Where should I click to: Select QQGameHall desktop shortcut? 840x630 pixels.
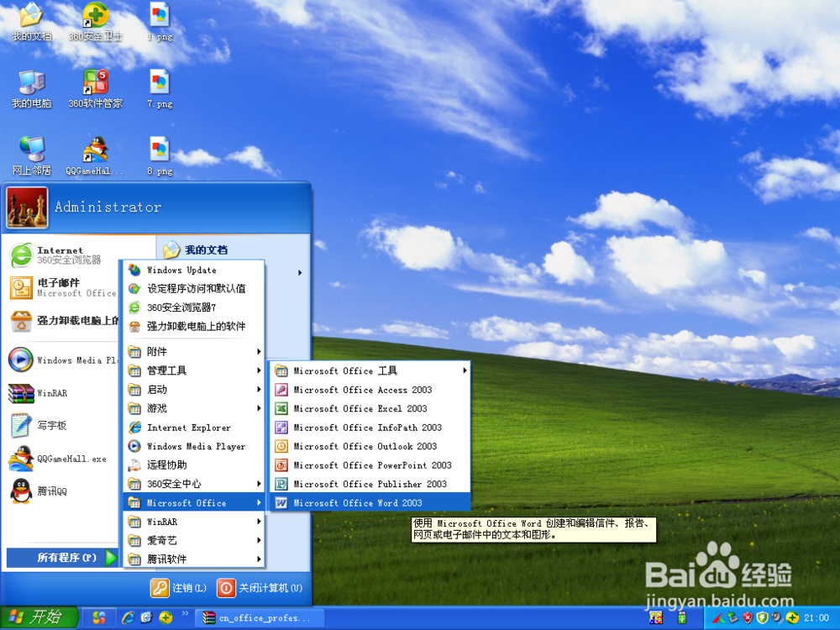(95, 156)
